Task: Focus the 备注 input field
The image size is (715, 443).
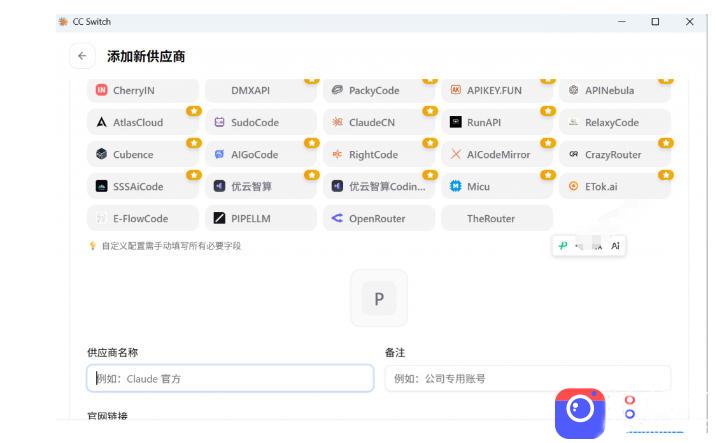Action: 528,378
